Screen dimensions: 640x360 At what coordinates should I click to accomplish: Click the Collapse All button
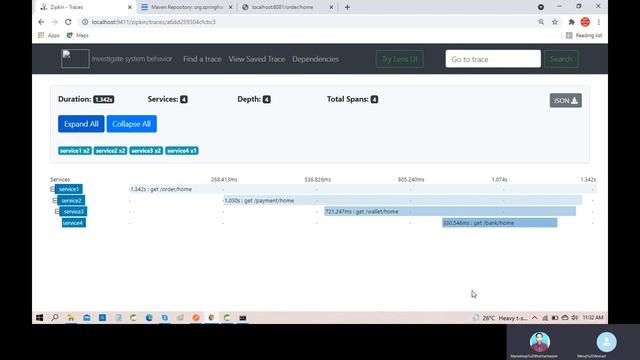coord(131,124)
